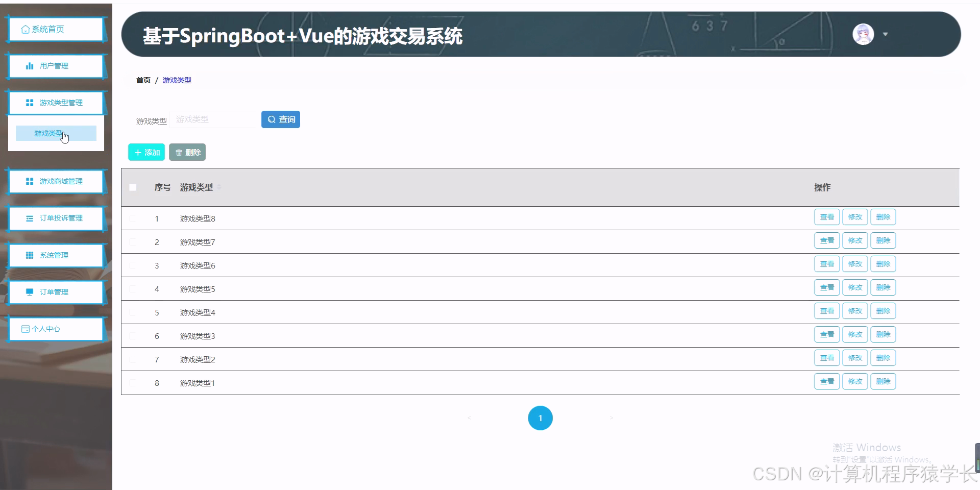
Task: Check the checkbox for row 游戏类型1
Action: point(133,383)
